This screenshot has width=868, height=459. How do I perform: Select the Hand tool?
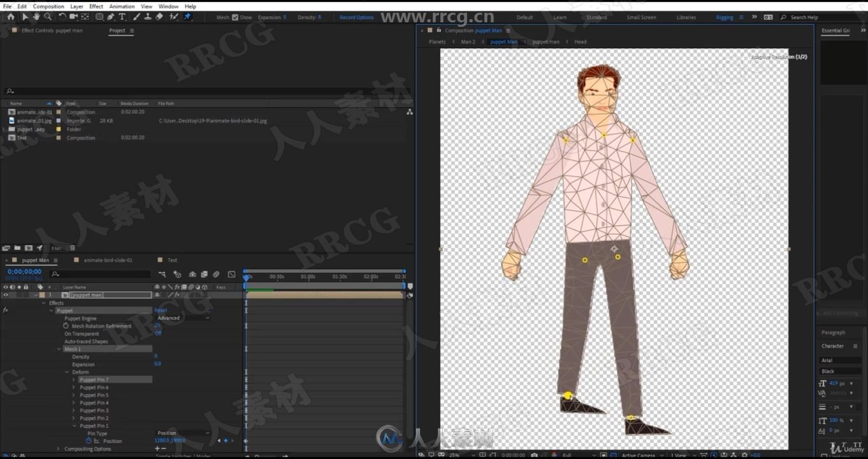click(36, 17)
